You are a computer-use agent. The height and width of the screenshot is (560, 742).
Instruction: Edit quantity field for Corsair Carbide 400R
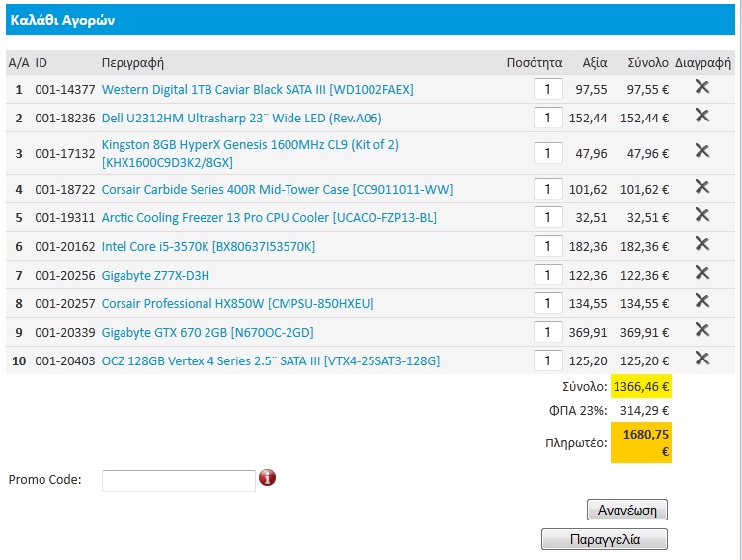point(548,189)
